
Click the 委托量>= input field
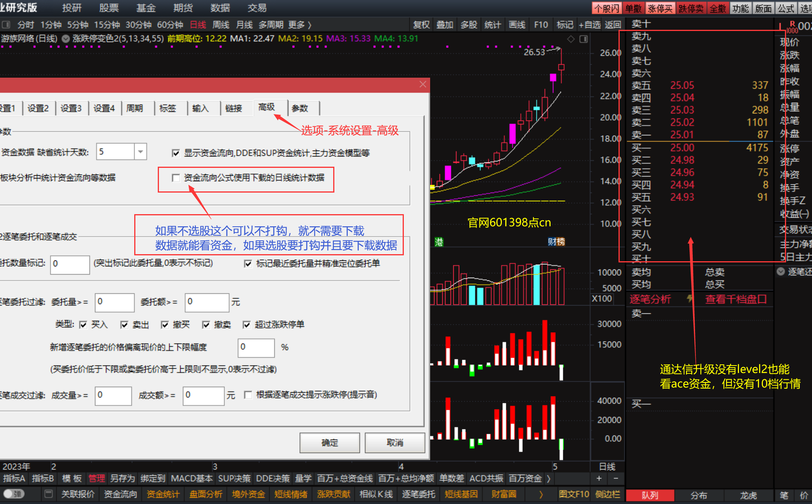click(x=115, y=302)
